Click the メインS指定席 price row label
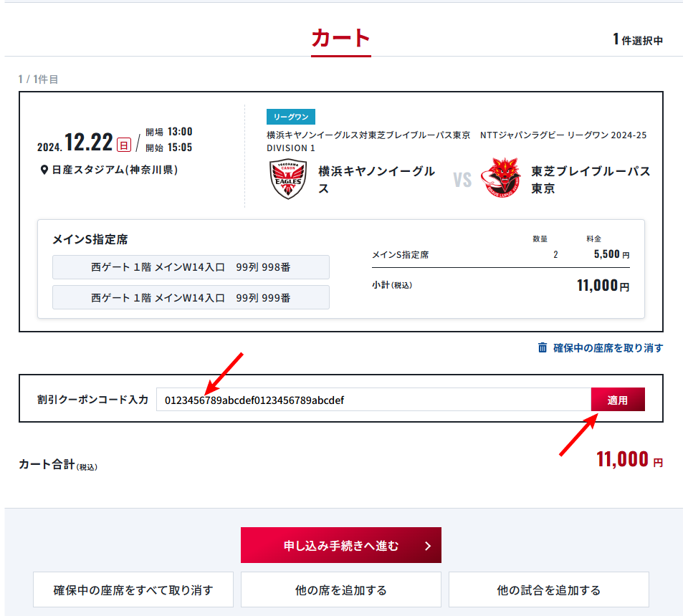Viewport: 688px width, 616px height. (x=400, y=255)
